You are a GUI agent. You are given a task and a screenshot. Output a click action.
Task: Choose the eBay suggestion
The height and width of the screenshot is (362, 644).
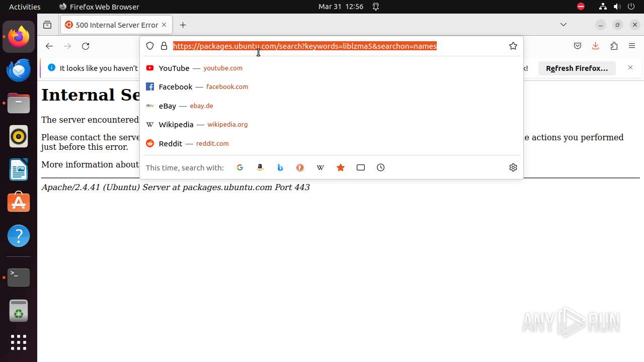pos(332,106)
